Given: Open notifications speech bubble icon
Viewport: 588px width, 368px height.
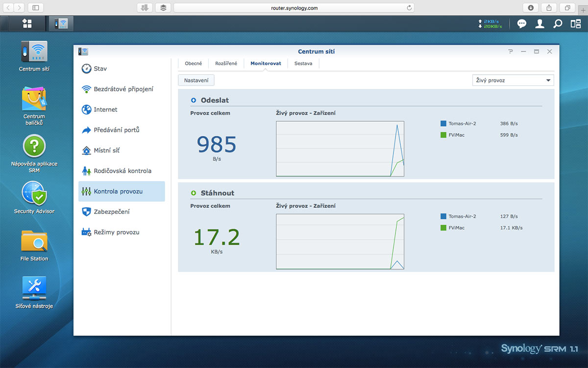Looking at the screenshot, I should pyautogui.click(x=522, y=24).
